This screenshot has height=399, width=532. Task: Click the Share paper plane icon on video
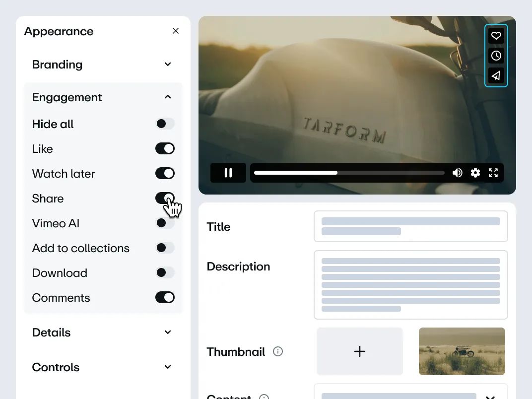(x=496, y=75)
